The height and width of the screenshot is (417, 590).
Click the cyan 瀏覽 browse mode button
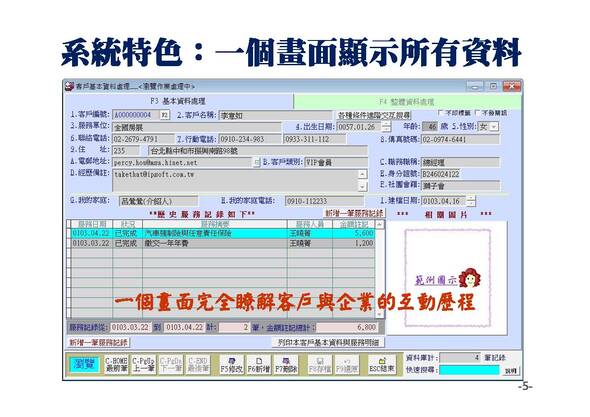coord(85,364)
